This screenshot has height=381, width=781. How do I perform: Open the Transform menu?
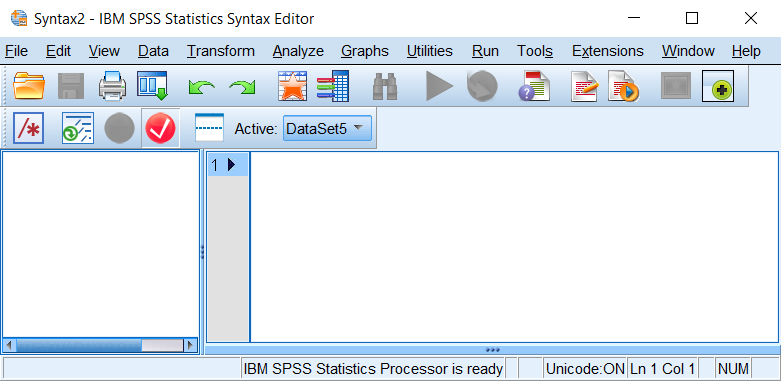tap(221, 51)
